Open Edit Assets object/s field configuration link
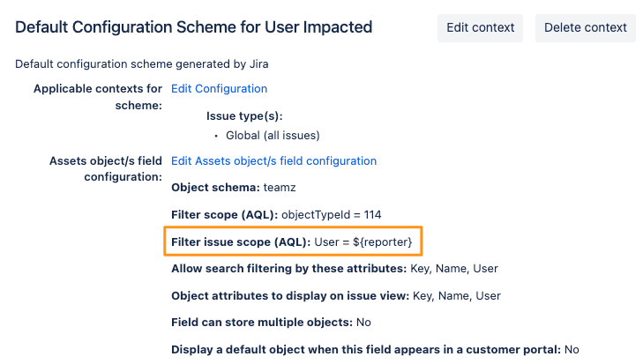The width and height of the screenshot is (643, 364). pos(273,161)
